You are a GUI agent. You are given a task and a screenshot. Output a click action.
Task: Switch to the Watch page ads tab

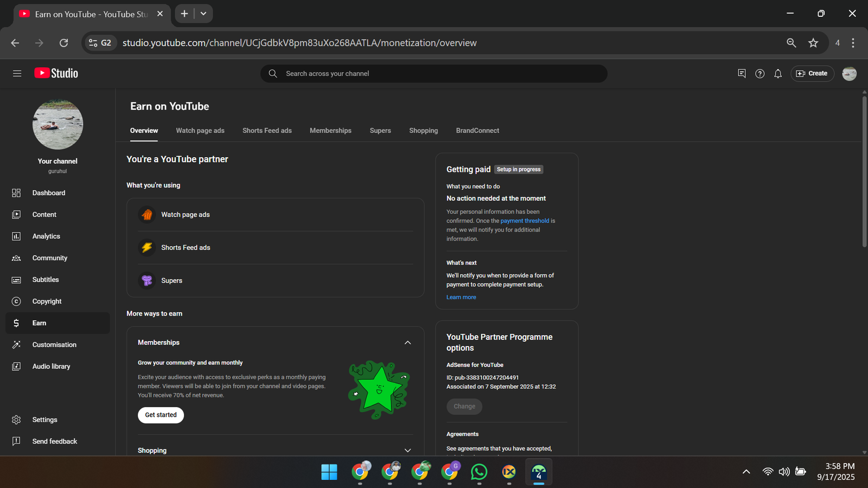(200, 131)
